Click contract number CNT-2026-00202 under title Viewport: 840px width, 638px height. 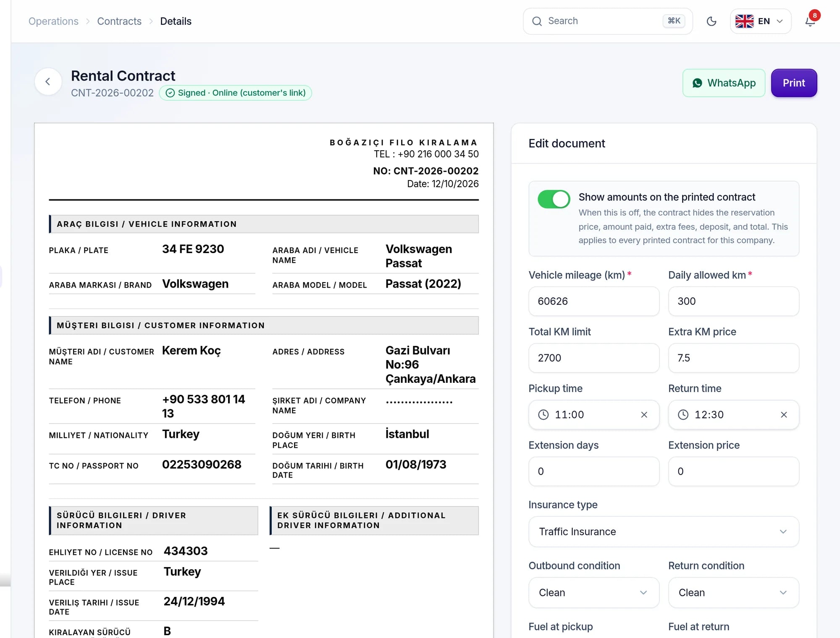[112, 93]
